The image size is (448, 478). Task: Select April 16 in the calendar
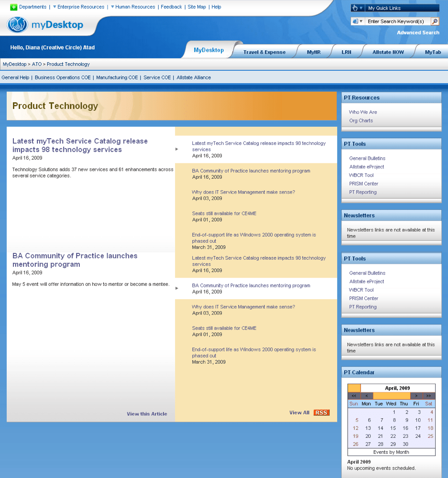(x=405, y=428)
